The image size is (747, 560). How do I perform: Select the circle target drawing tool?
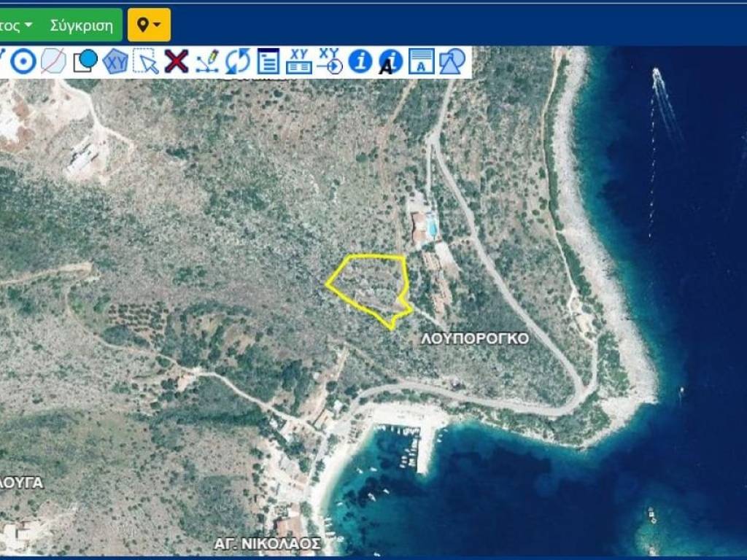(x=23, y=62)
